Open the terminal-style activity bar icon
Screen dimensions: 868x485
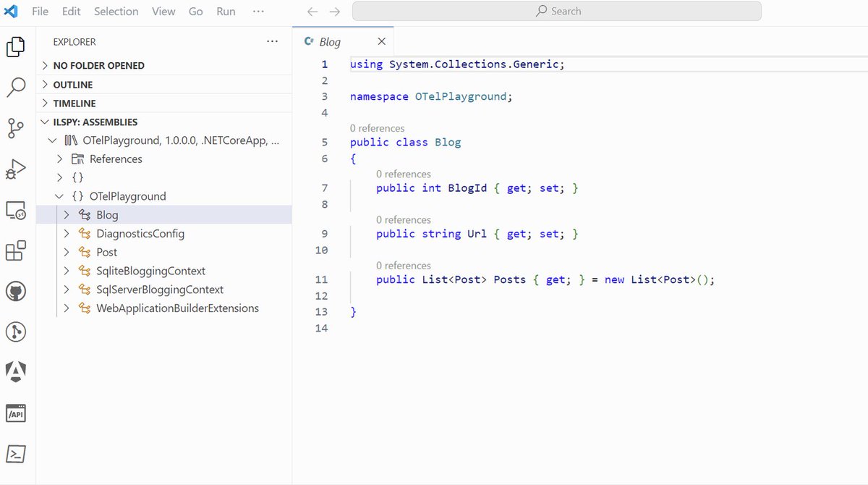[16, 454]
